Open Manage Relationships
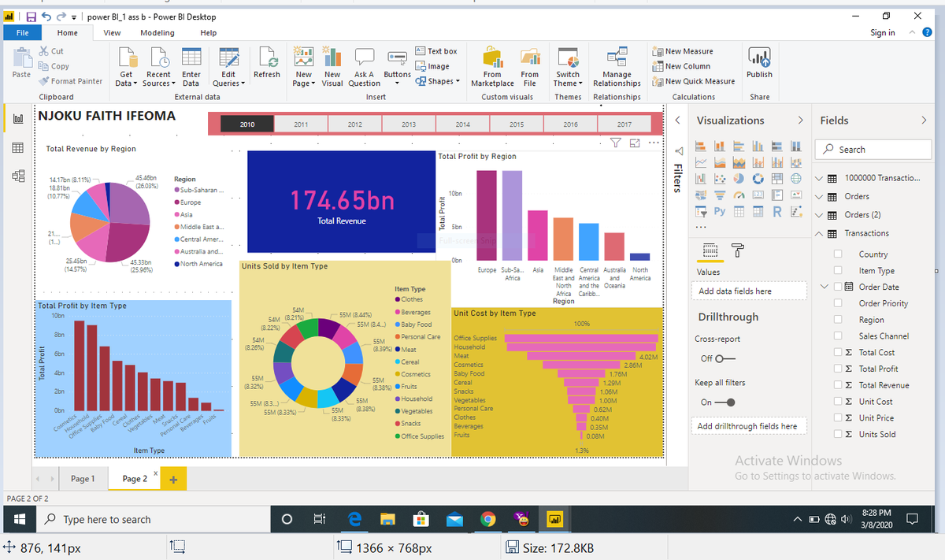945x560 pixels. [617, 66]
